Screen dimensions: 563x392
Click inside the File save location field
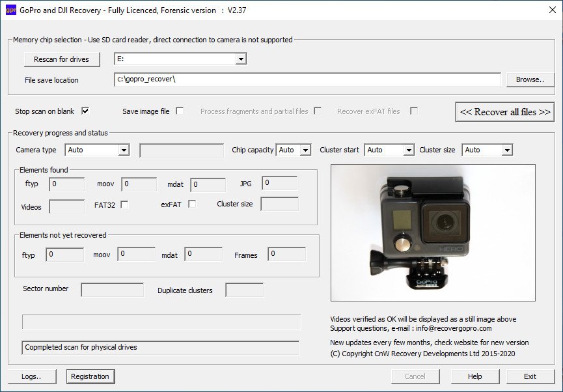pos(306,79)
